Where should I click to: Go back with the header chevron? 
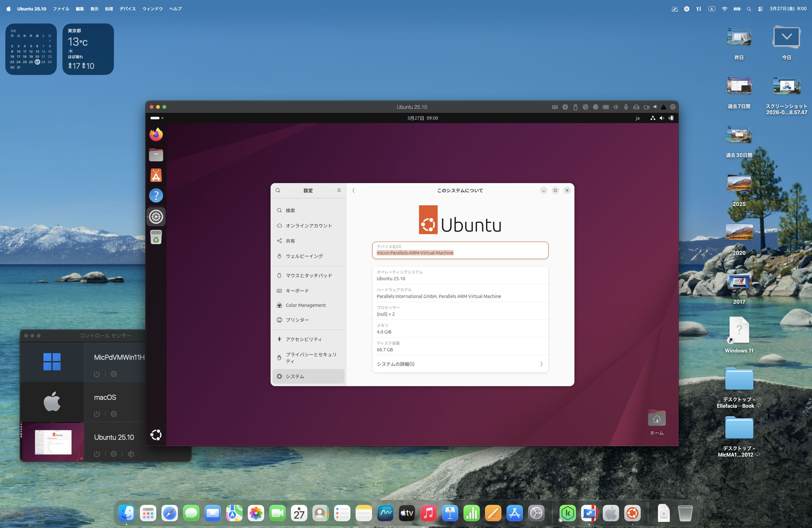[x=353, y=190]
